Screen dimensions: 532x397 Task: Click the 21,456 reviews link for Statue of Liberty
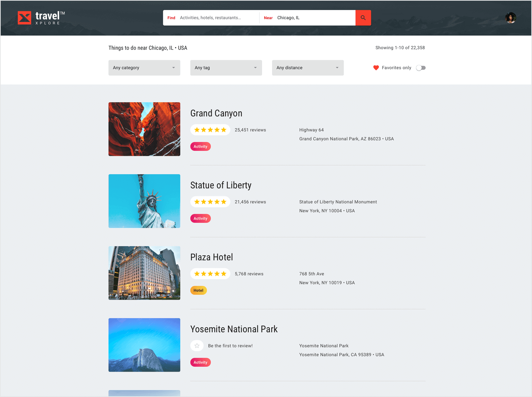[250, 201]
